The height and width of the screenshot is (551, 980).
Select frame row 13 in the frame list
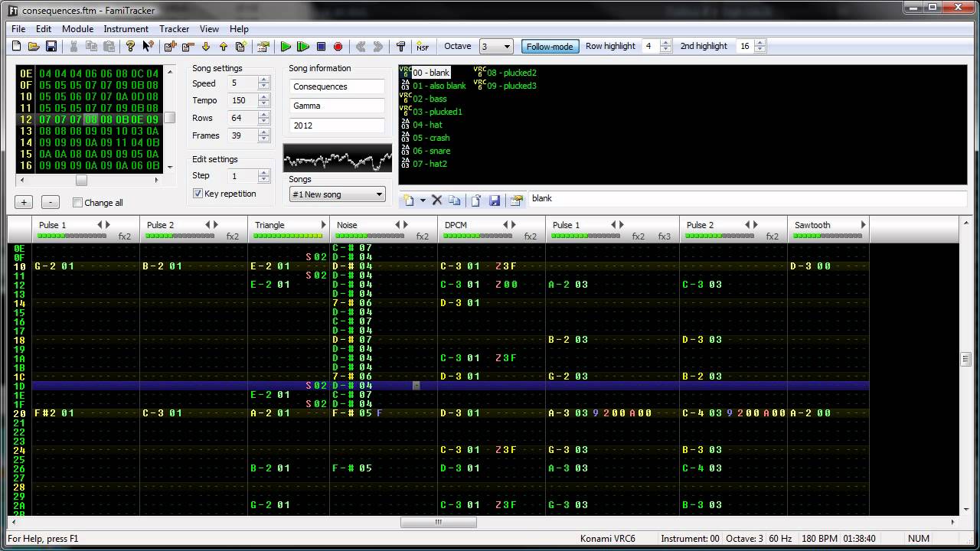point(89,131)
